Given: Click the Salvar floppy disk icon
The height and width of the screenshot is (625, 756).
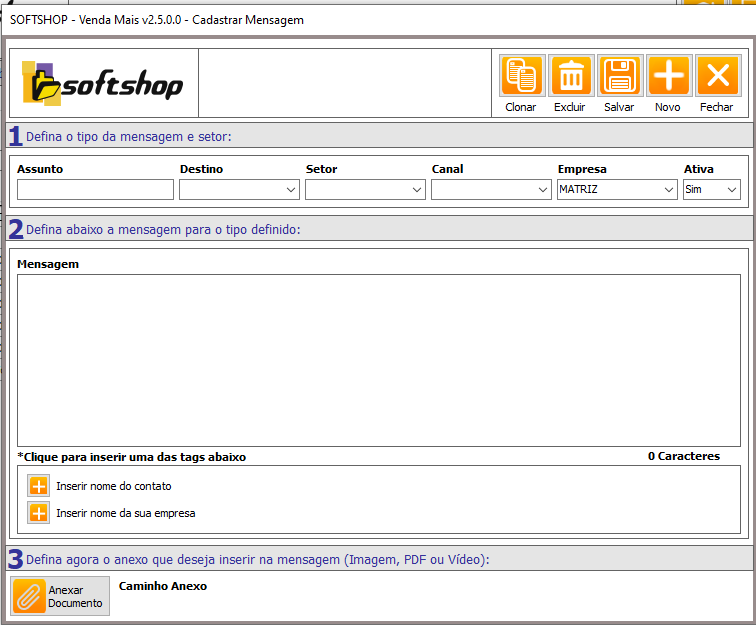Looking at the screenshot, I should tap(619, 76).
